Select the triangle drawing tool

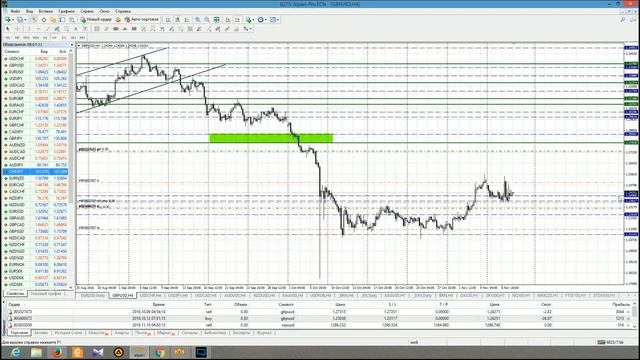pyautogui.click(x=124, y=29)
